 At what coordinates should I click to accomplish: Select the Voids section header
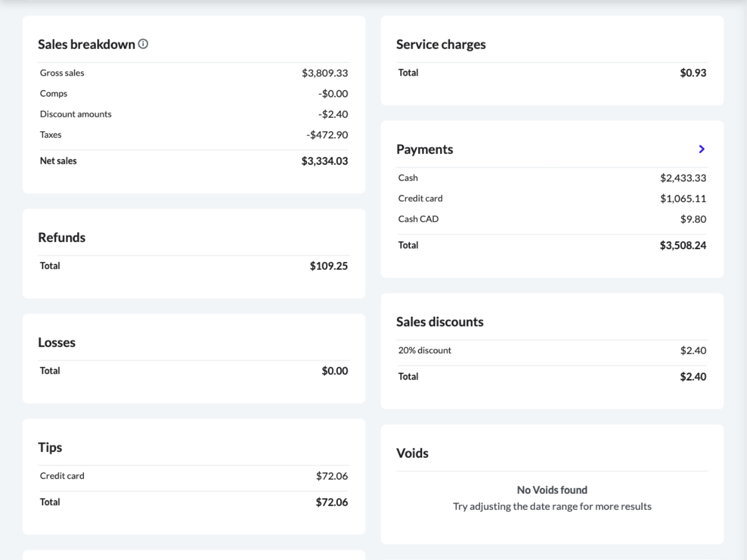(x=412, y=453)
